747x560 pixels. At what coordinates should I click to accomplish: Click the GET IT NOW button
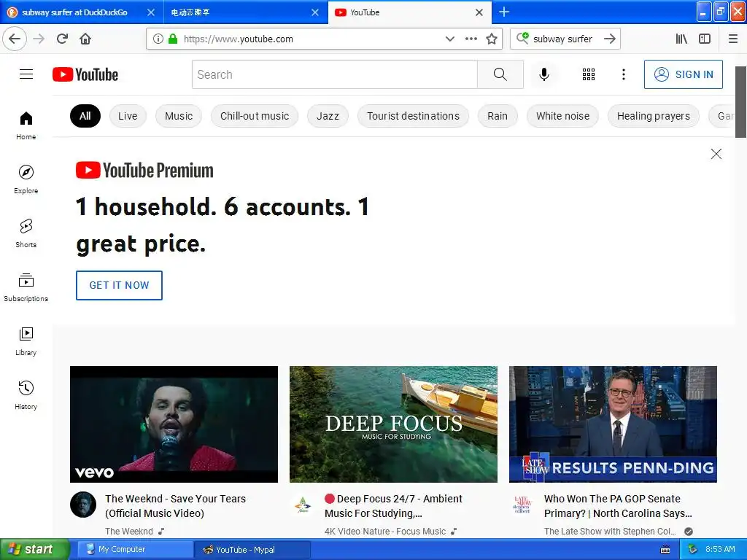click(119, 285)
